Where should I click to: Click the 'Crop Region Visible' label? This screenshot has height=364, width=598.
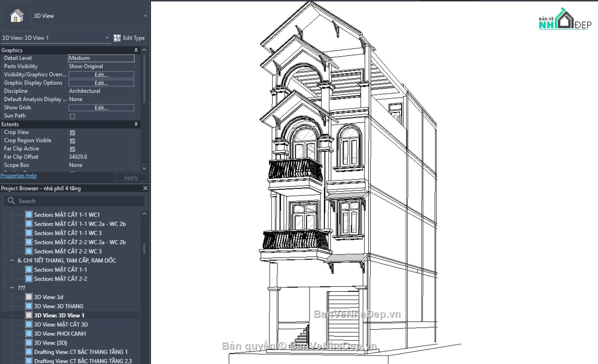point(28,140)
